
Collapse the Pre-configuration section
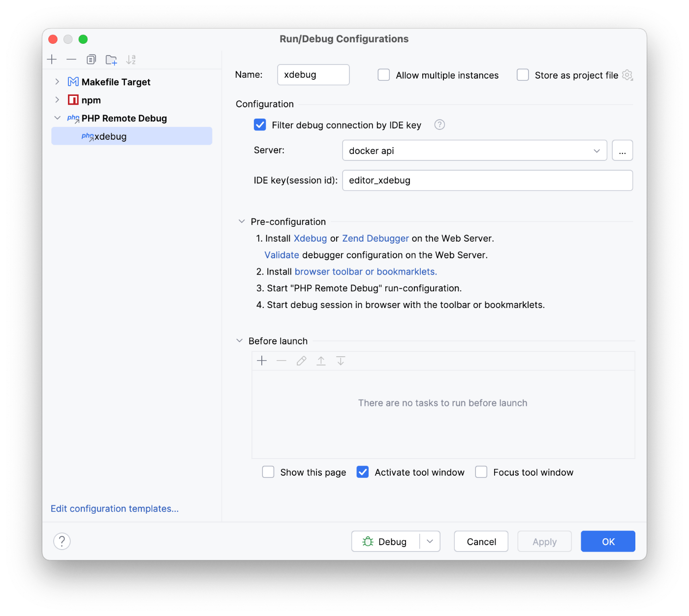[242, 221]
